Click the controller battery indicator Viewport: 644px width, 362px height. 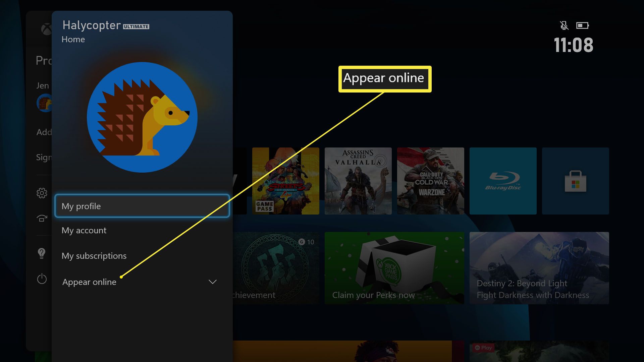583,25
